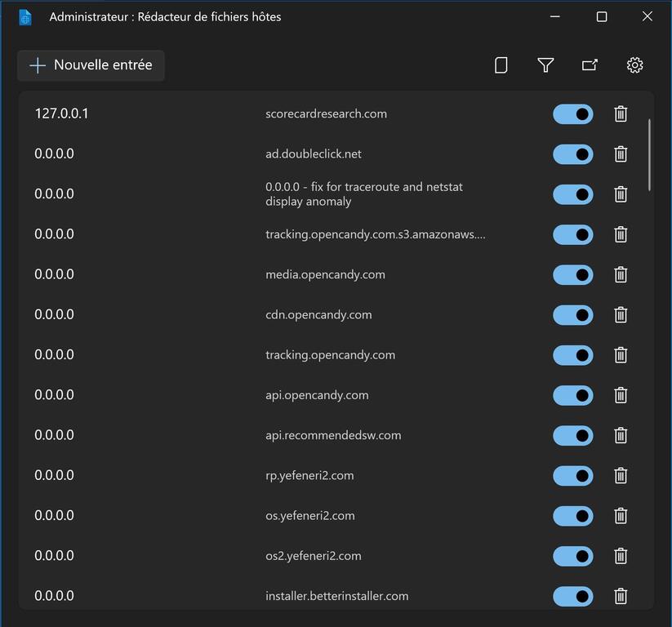Select the 127.0.0.1 address text

[x=62, y=113]
